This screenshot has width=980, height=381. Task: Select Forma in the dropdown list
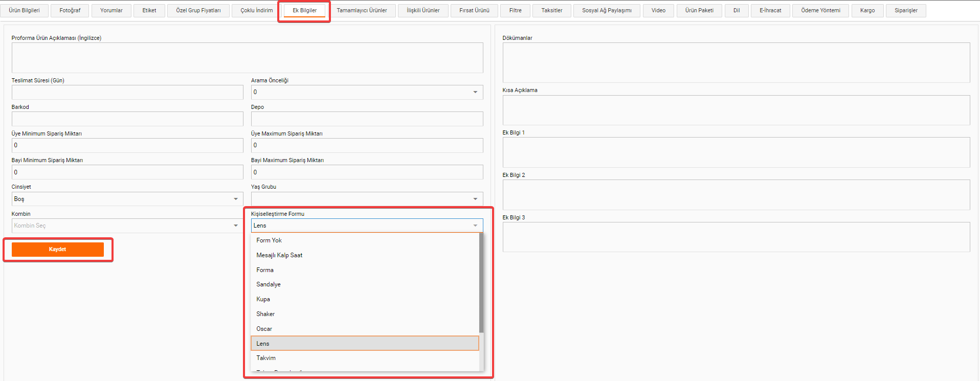[x=365, y=270]
